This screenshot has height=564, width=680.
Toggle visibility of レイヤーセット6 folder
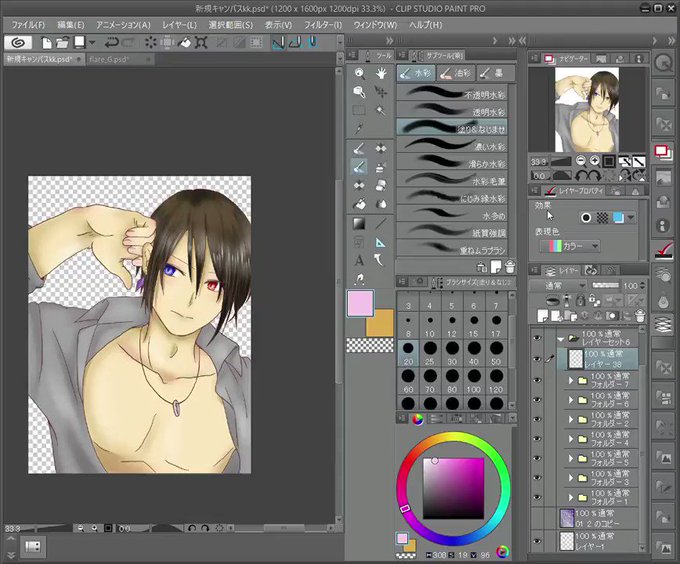point(537,338)
